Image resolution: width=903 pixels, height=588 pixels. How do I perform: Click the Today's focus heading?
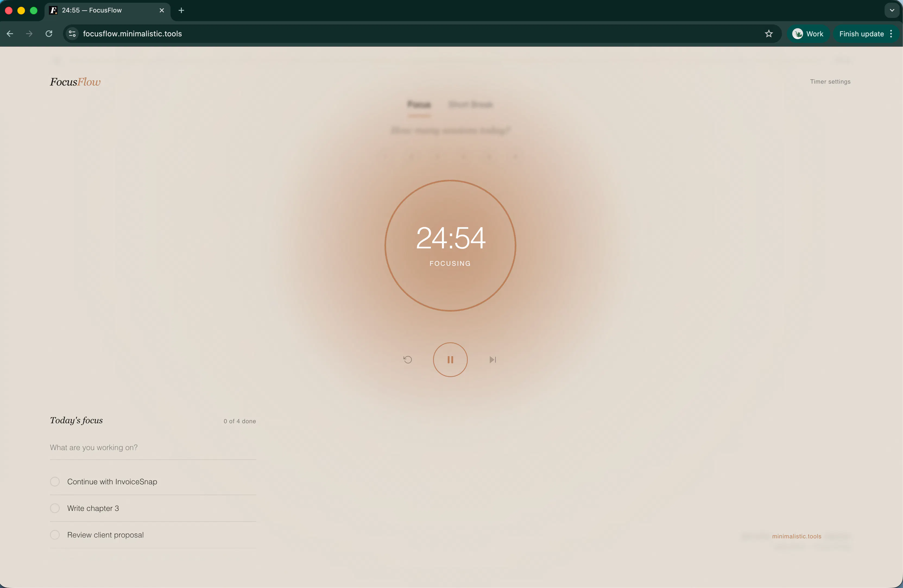click(x=76, y=420)
